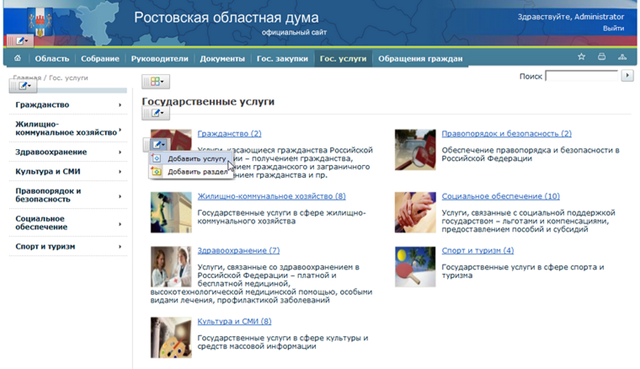Open the Документы navigation tab
The height and width of the screenshot is (369, 640).
click(222, 58)
